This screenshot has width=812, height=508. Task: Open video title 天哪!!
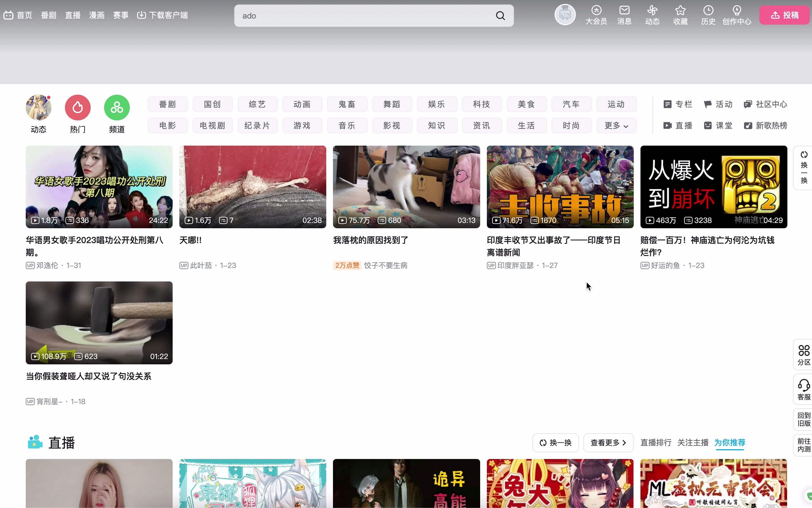click(190, 240)
